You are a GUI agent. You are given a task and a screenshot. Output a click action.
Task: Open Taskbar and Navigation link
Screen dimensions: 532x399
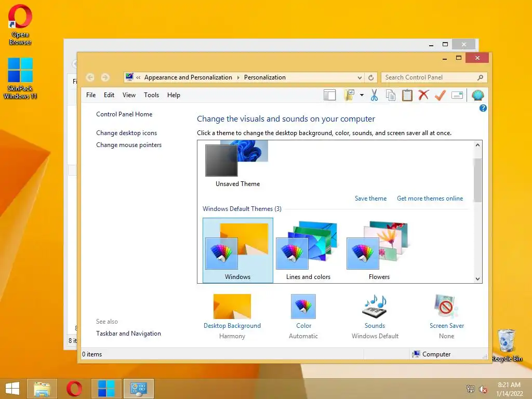[x=129, y=334]
